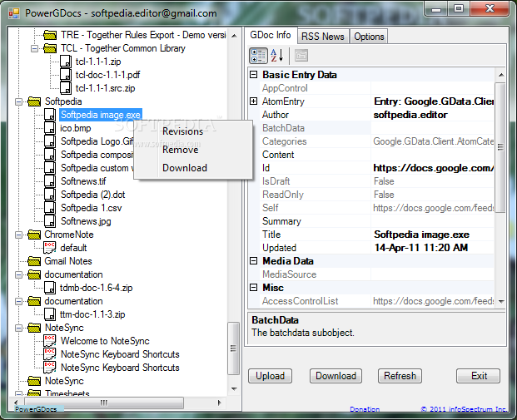517x420 pixels.
Task: Click the file icon beside tcl-1.1-1.src.zip
Action: [66, 88]
